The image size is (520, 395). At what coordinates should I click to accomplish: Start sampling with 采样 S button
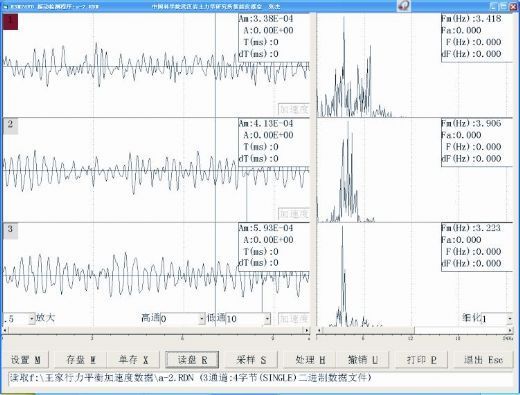point(251,360)
